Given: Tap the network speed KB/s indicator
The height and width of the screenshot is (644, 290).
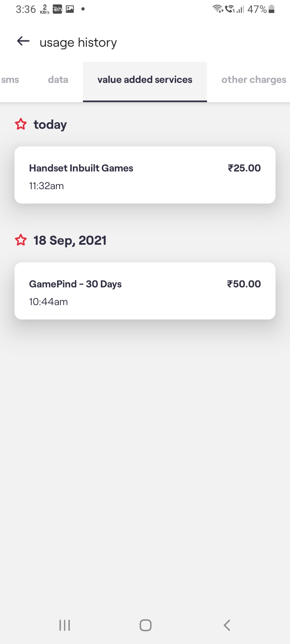Looking at the screenshot, I should tap(45, 9).
